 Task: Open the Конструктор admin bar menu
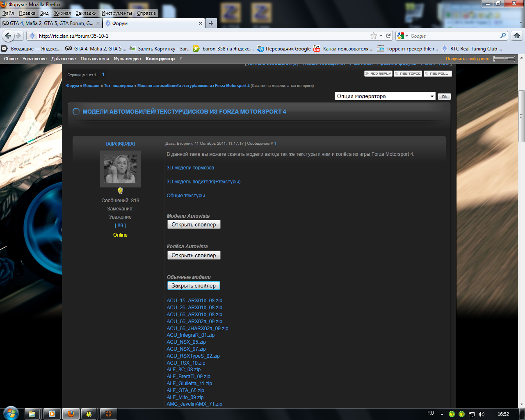click(160, 59)
